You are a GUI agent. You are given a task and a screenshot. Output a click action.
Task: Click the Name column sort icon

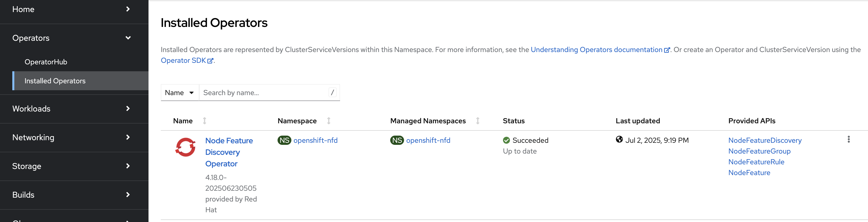(204, 121)
